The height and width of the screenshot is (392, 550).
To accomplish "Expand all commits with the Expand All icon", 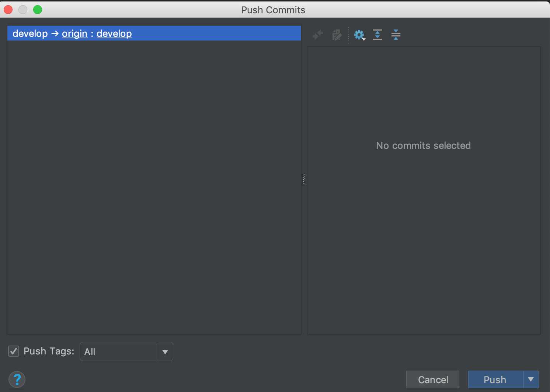I will tap(377, 35).
